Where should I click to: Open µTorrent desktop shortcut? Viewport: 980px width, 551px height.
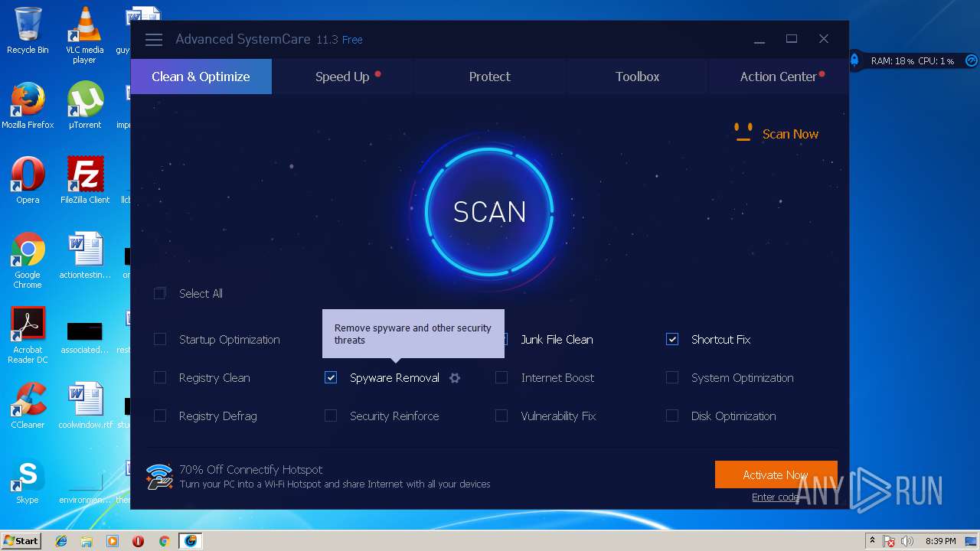click(x=85, y=106)
